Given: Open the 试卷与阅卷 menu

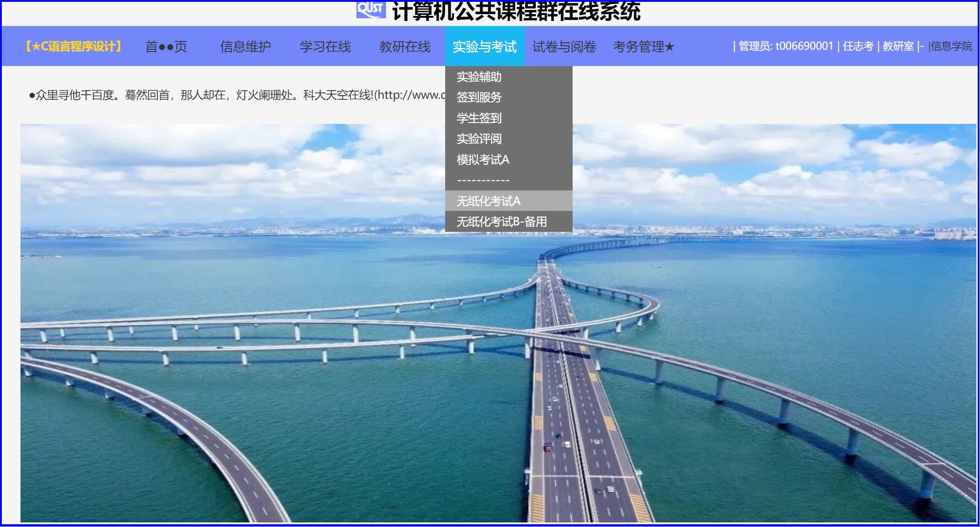Looking at the screenshot, I should point(564,46).
